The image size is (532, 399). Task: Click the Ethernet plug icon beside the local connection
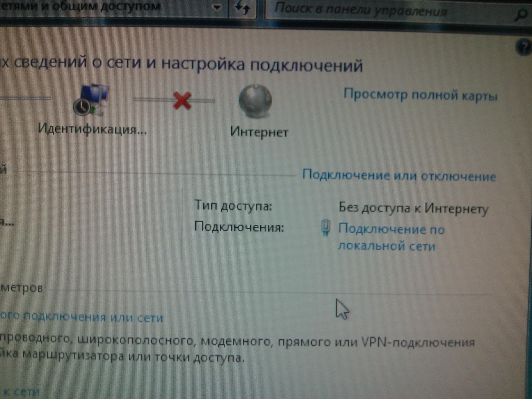click(x=325, y=228)
